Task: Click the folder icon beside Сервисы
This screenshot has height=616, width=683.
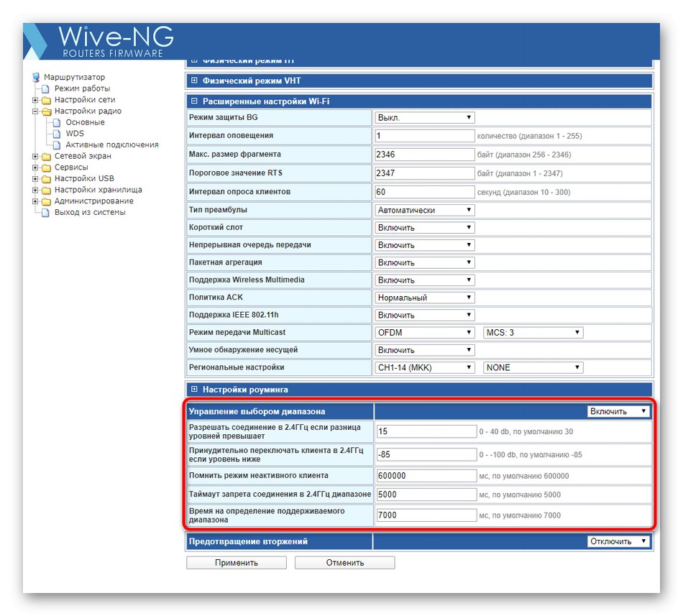Action: [x=46, y=167]
